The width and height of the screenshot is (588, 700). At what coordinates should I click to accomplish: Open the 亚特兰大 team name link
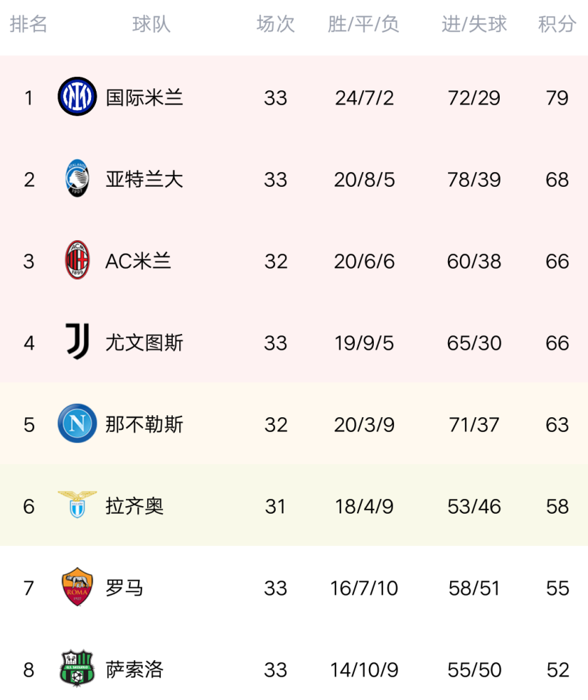click(x=144, y=179)
